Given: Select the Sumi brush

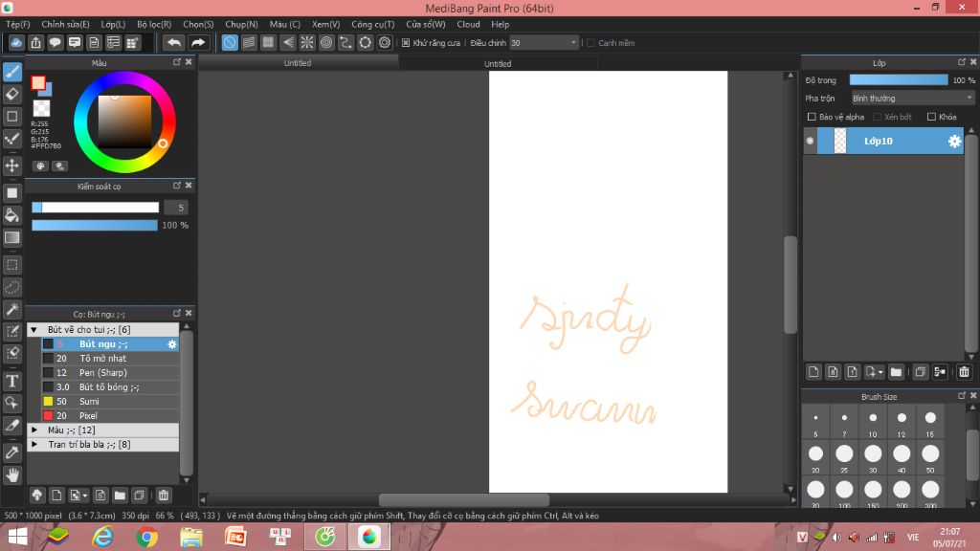Looking at the screenshot, I should pos(110,401).
